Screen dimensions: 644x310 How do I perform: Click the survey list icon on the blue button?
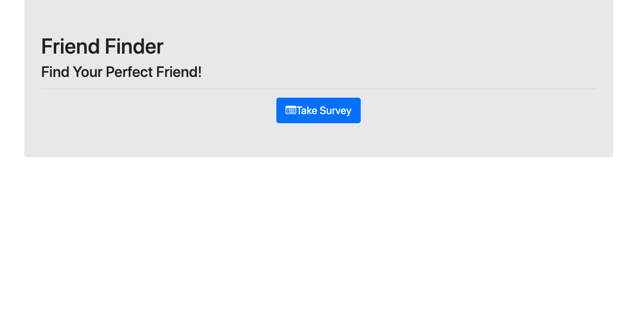click(x=291, y=110)
